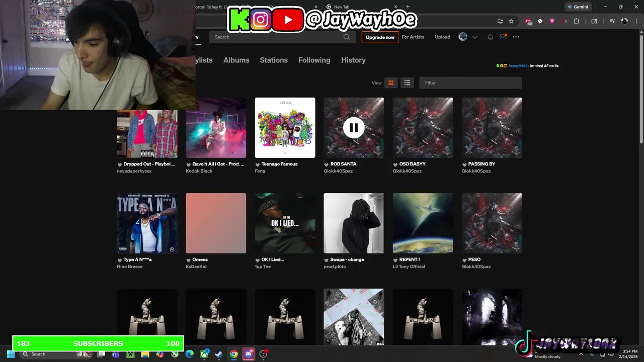Toggle the heart on OSO BABYY

pyautogui.click(x=395, y=164)
